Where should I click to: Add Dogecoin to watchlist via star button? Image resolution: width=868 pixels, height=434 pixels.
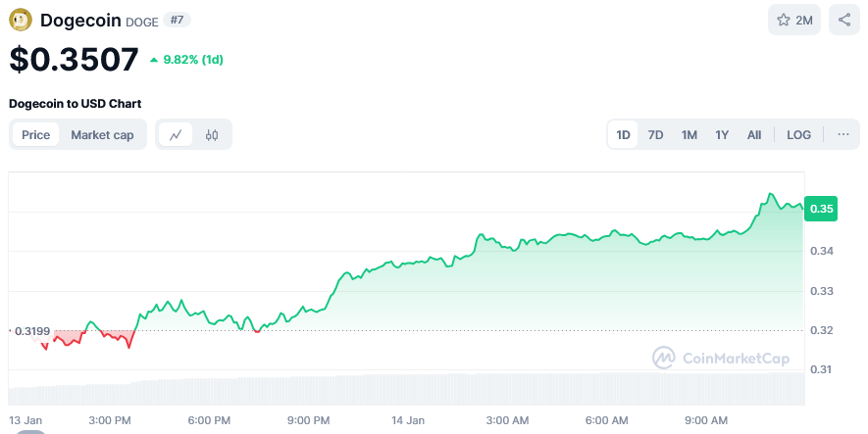pos(794,21)
